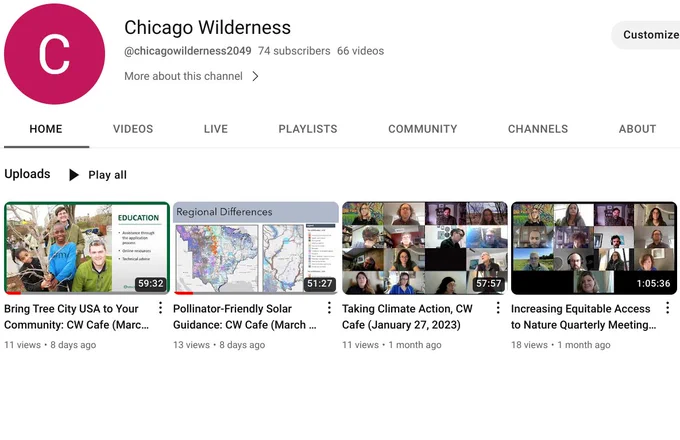Viewport: 680px width, 440px height.
Task: Switch to the COMMUNITY tab
Action: (x=423, y=129)
